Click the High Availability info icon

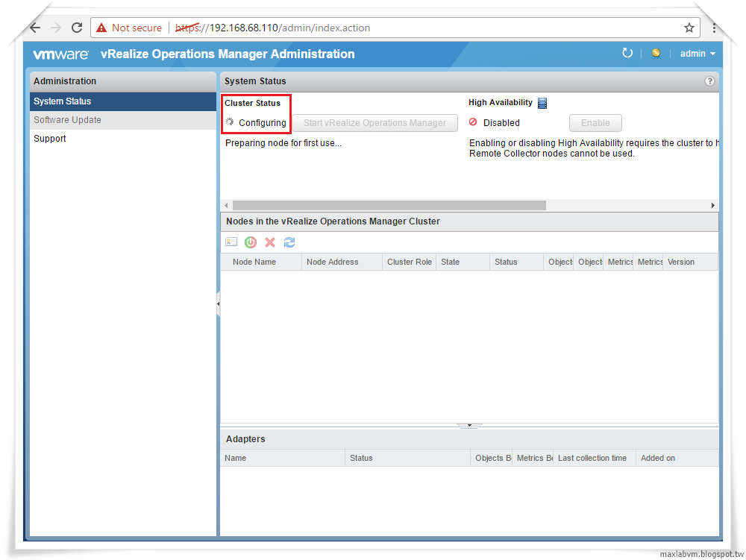pos(542,103)
